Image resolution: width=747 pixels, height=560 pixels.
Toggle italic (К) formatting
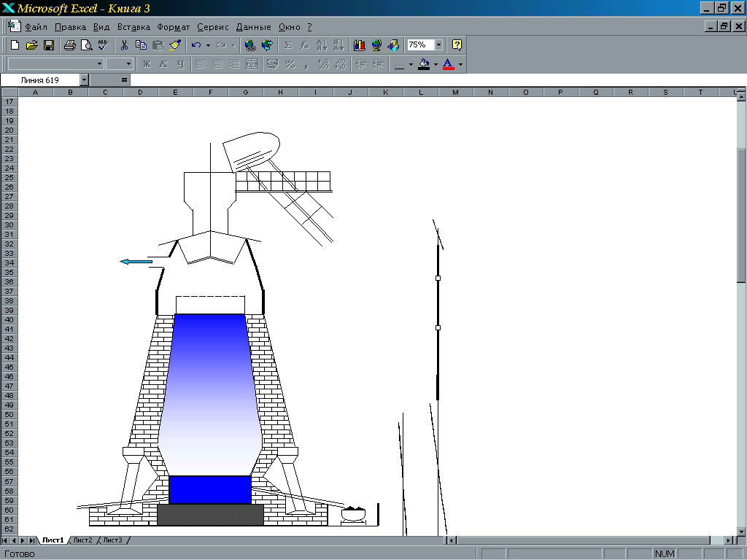(x=163, y=64)
